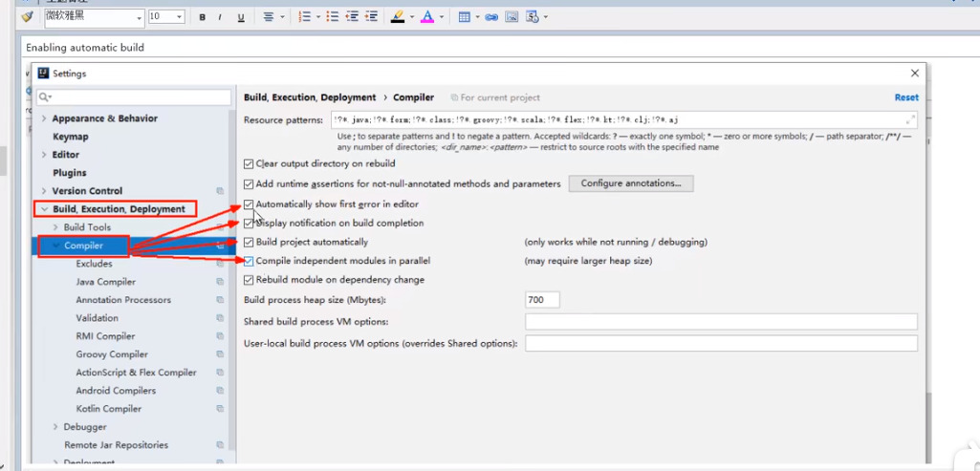Select Compiler in settings tree
The image size is (980, 471).
[83, 246]
